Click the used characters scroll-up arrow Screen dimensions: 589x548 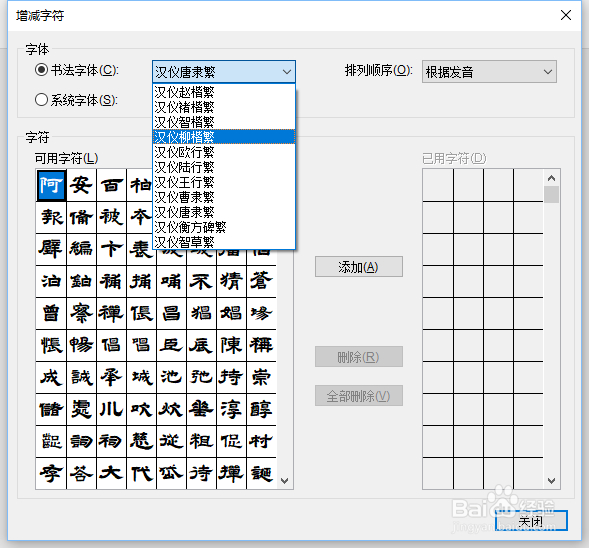point(551,178)
